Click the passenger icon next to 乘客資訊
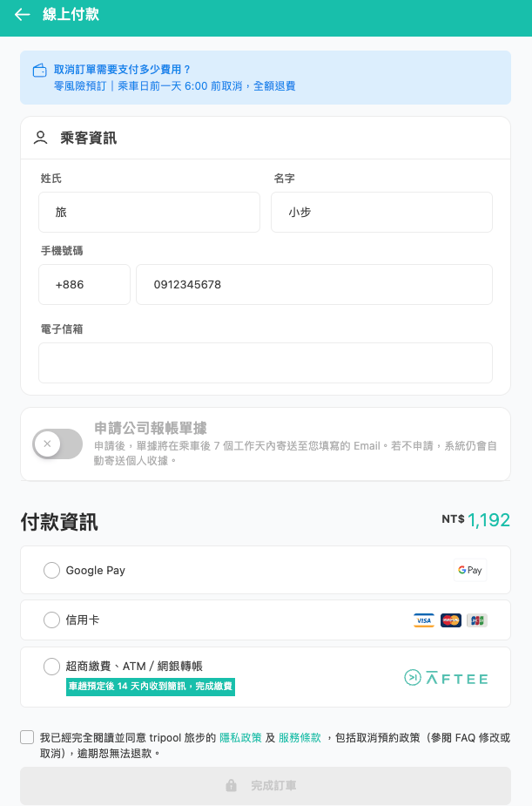Screen dimensions: 532x806 pos(39,137)
